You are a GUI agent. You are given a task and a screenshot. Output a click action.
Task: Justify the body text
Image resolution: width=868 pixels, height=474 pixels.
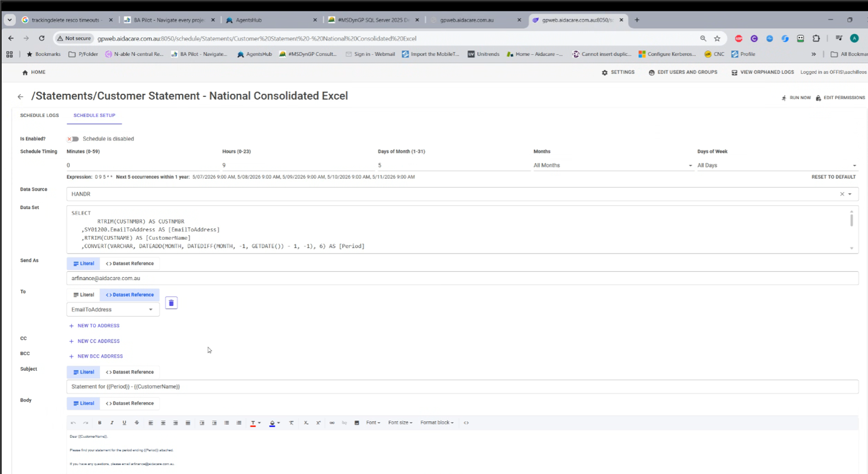(x=188, y=423)
